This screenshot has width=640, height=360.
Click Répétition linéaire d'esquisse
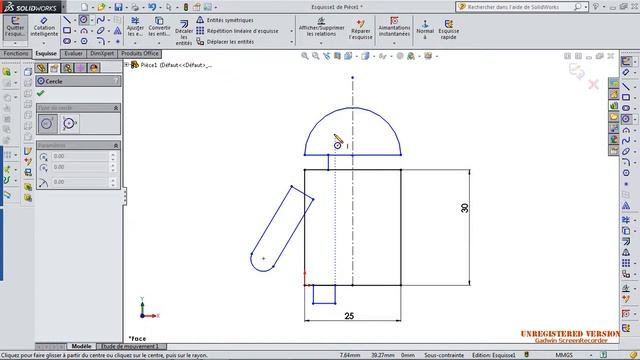(237, 31)
